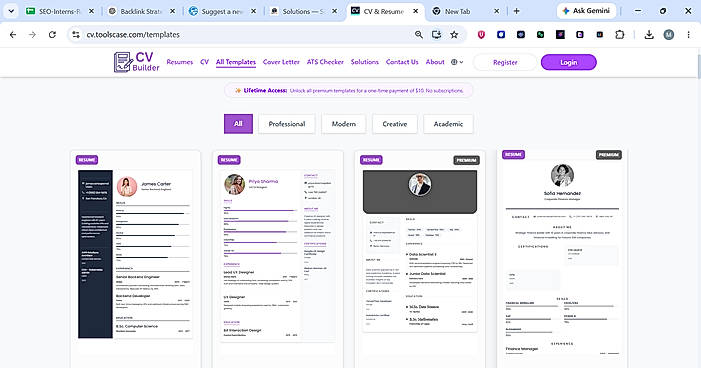701x368 pixels.
Task: Click the browser forward arrow
Action: tap(32, 34)
